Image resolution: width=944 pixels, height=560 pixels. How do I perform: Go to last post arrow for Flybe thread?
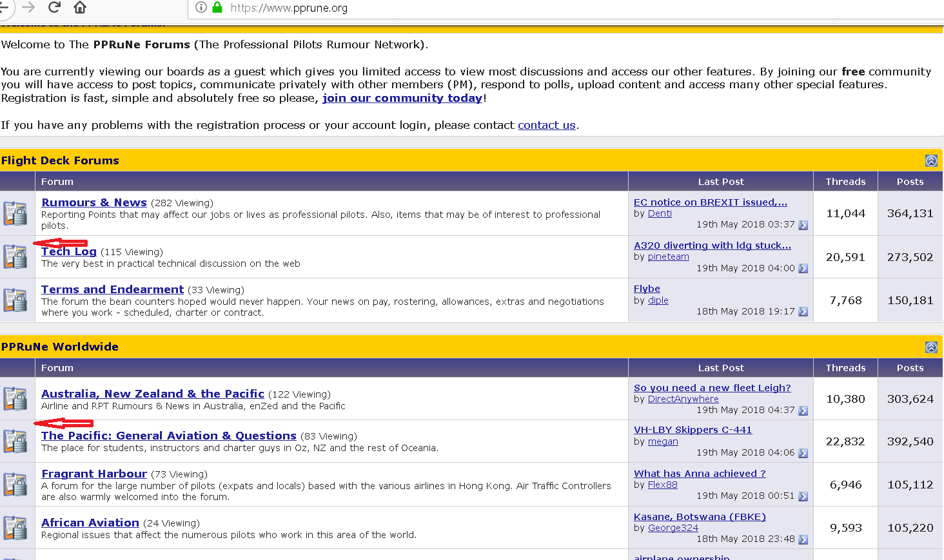[803, 311]
